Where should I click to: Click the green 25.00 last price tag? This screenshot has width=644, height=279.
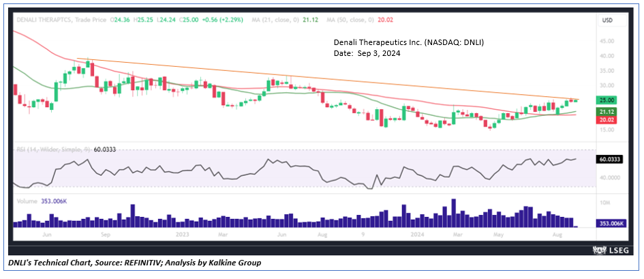[607, 100]
